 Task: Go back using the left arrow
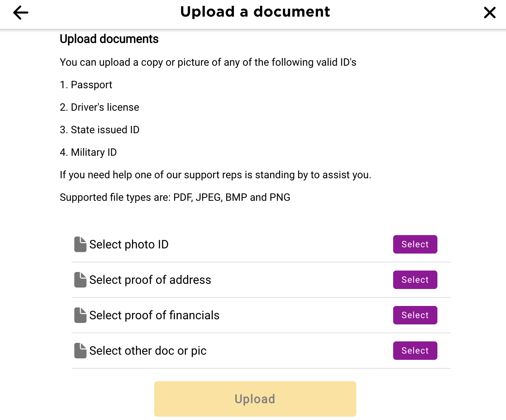pos(21,13)
